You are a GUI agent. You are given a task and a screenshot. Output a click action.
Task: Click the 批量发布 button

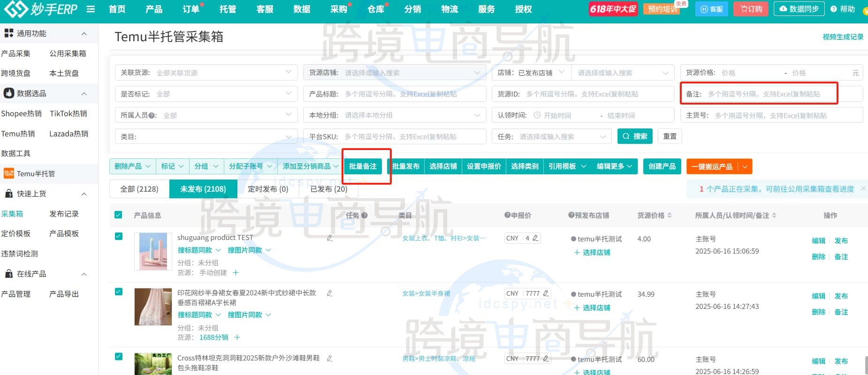pos(406,166)
